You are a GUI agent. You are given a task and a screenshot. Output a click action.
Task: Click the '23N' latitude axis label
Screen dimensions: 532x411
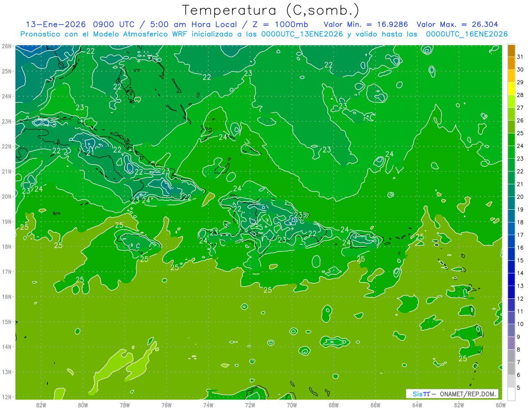tap(6, 121)
